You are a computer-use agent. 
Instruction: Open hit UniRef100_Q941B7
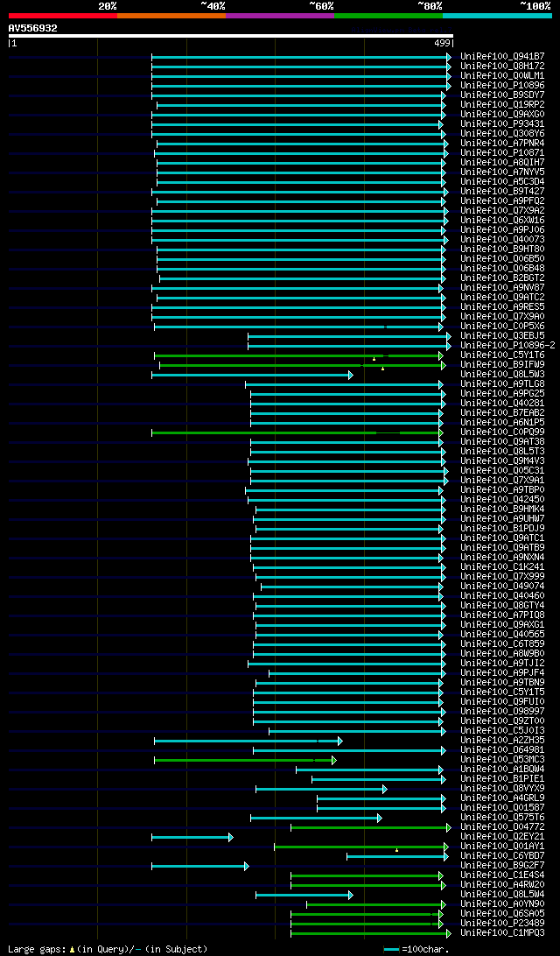coord(503,57)
